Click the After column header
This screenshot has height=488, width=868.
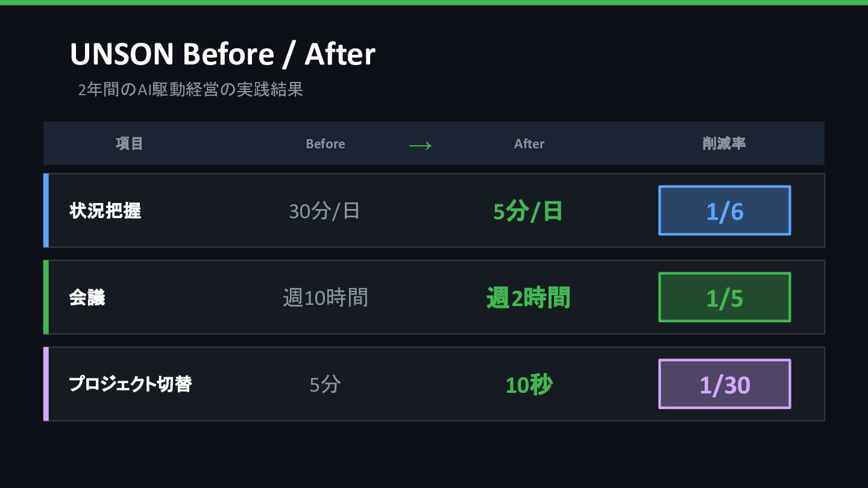[529, 143]
